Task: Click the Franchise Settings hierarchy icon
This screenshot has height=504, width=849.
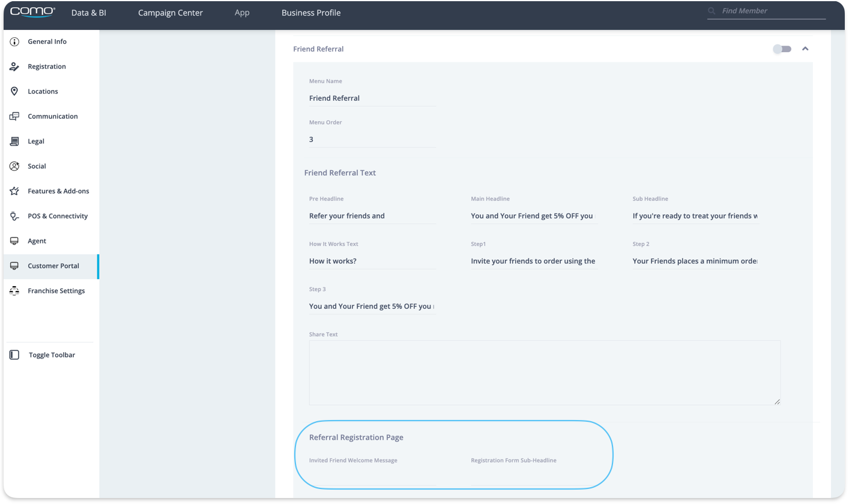Action: tap(14, 291)
